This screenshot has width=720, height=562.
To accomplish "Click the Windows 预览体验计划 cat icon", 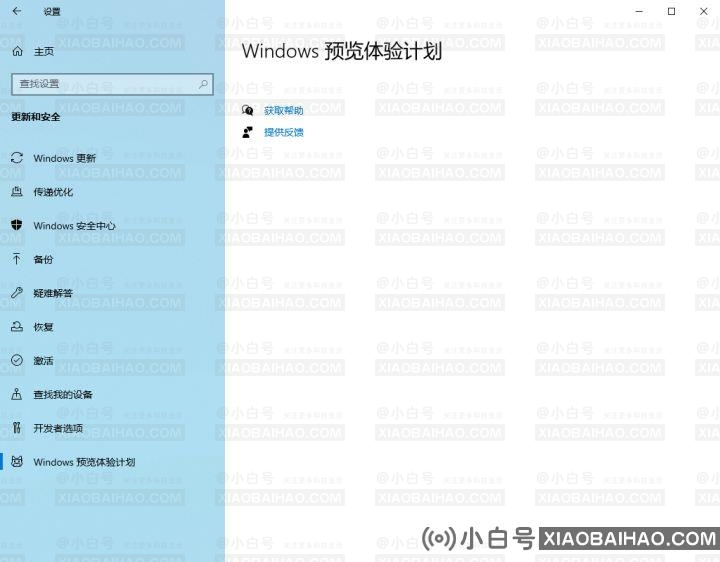I will tap(17, 462).
